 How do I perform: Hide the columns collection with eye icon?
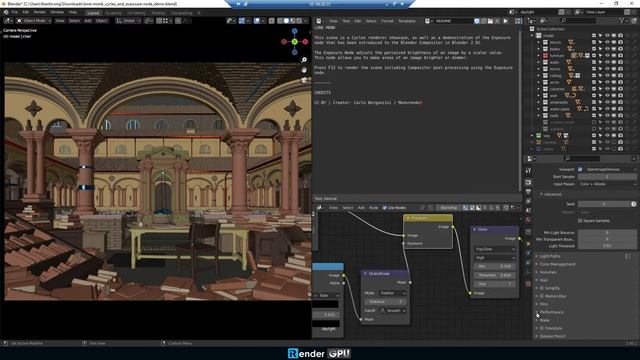pyautogui.click(x=607, y=89)
